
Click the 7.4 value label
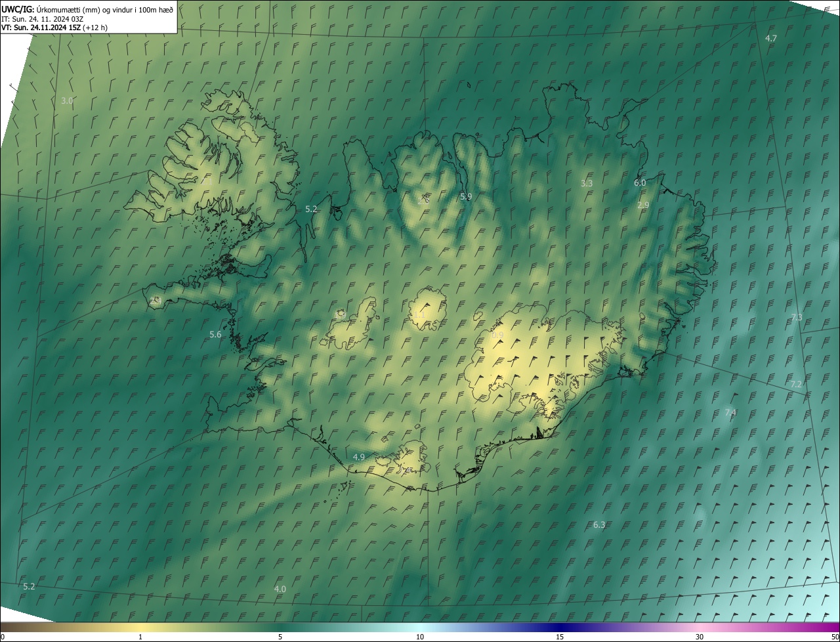(x=730, y=412)
